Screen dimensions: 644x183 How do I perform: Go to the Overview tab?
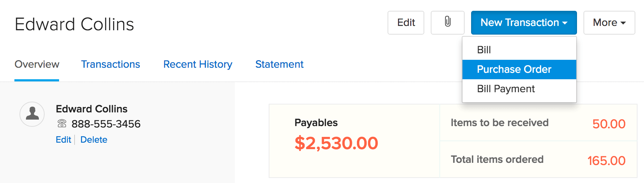coord(37,64)
